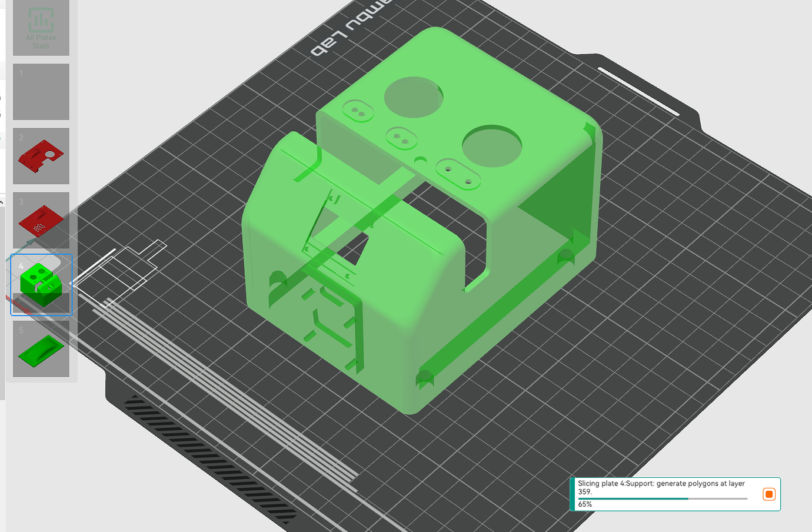Go to plate 5 thumbnail

tap(41, 349)
